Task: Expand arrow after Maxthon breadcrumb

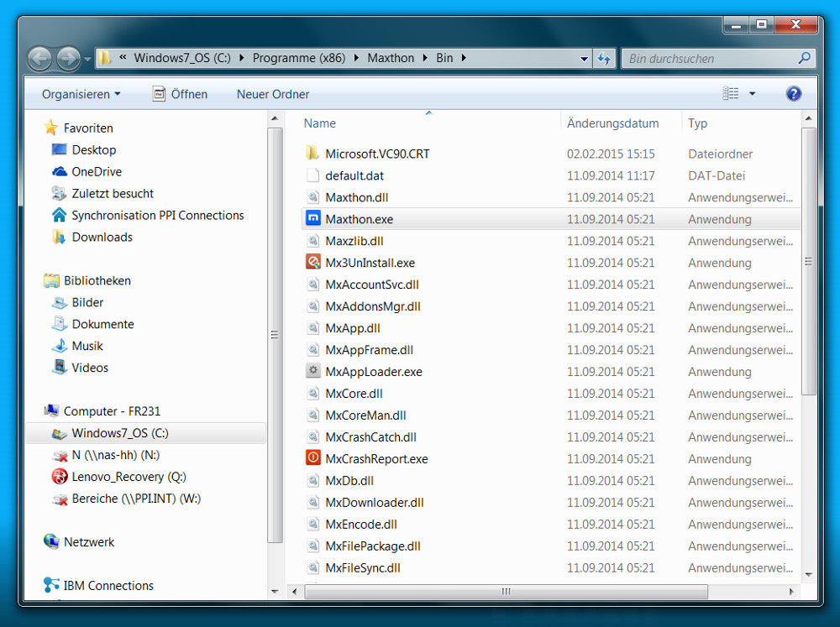Action: [425, 58]
